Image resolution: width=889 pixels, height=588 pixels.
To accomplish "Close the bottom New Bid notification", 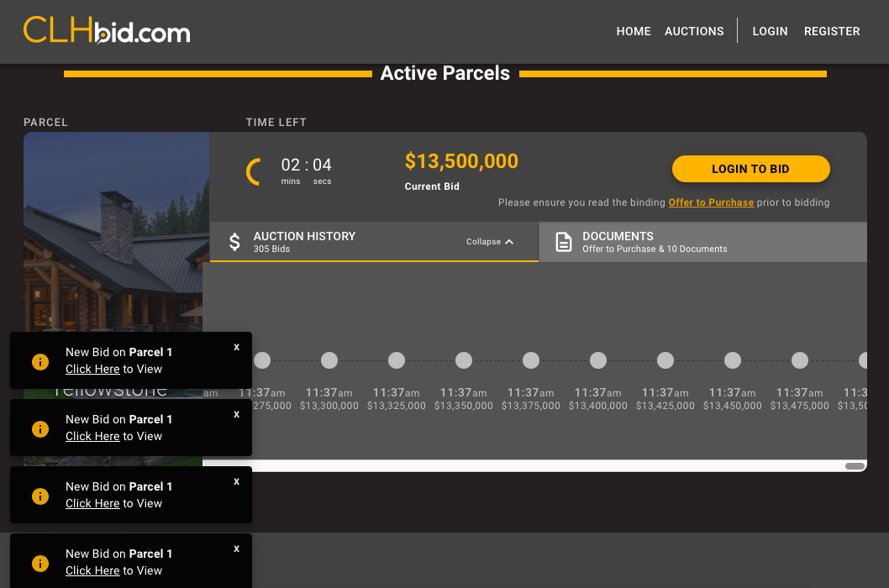I will coord(237,549).
